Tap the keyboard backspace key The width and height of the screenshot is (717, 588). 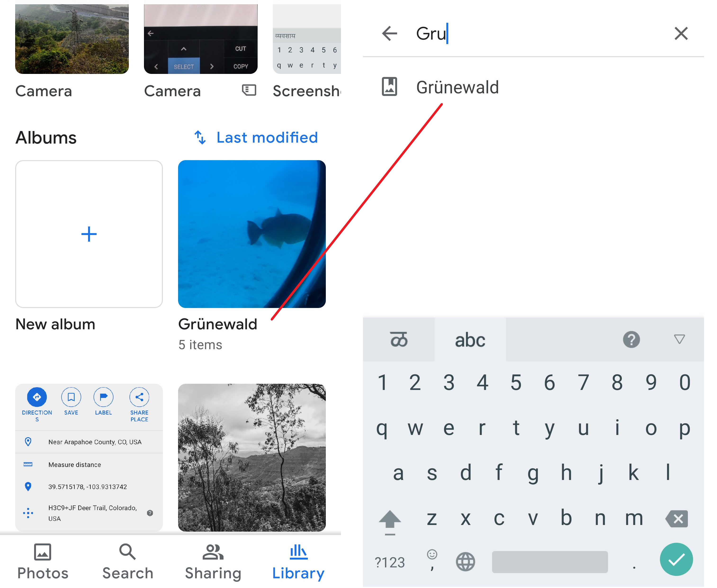pos(677,518)
